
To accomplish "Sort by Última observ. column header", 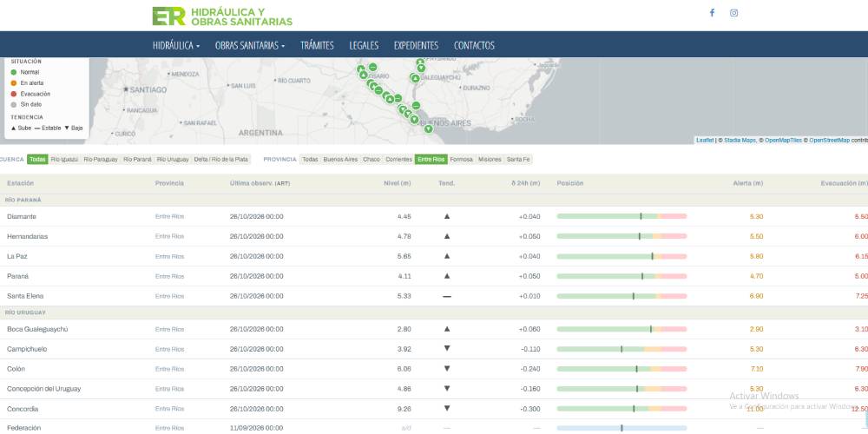I will pyautogui.click(x=260, y=183).
